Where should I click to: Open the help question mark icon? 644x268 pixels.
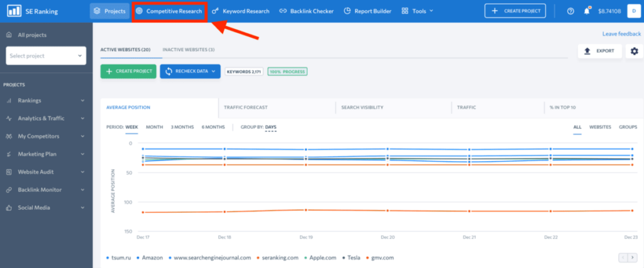570,11
